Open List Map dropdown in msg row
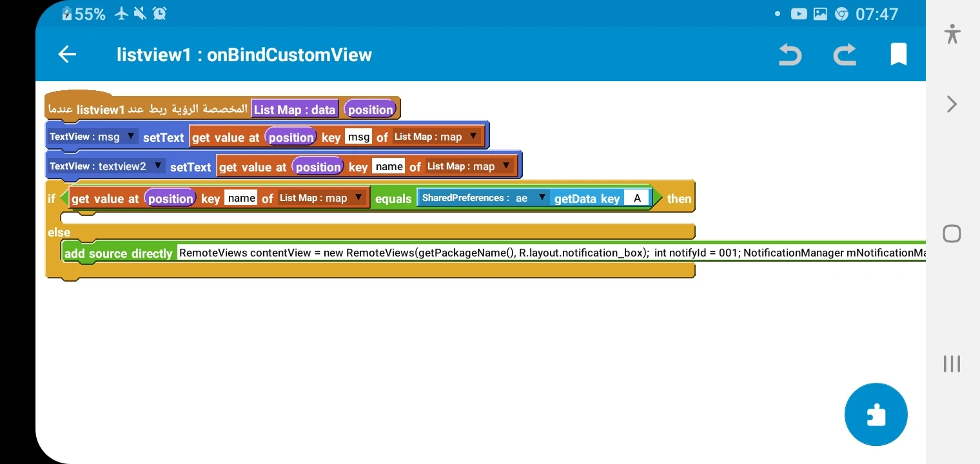This screenshot has height=464, width=980. pyautogui.click(x=436, y=137)
